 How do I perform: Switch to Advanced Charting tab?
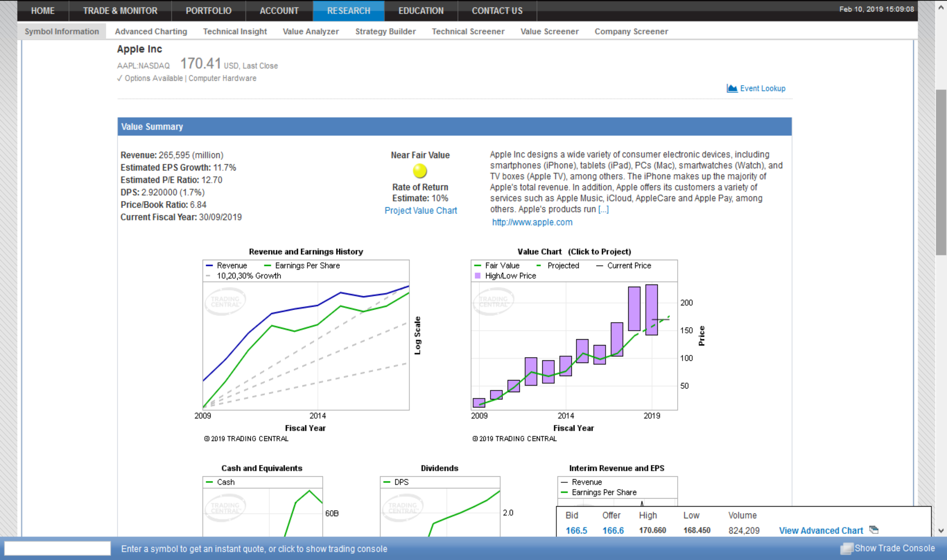pos(151,31)
